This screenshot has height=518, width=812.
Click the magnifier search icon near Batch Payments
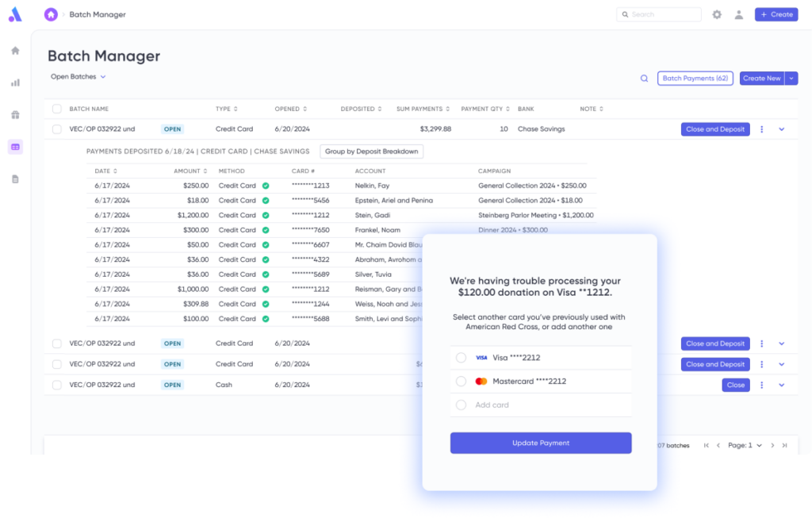click(x=645, y=79)
